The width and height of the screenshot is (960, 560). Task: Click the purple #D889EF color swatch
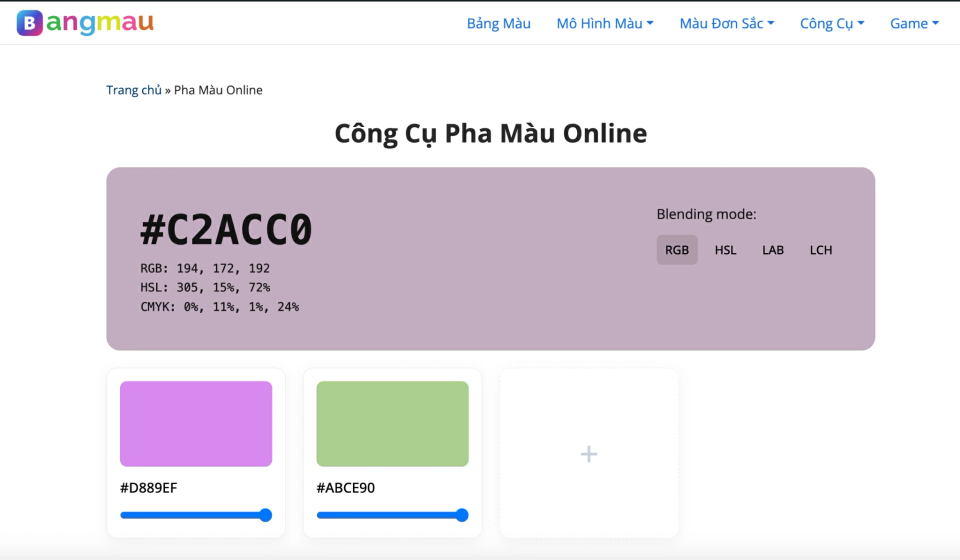(195, 423)
